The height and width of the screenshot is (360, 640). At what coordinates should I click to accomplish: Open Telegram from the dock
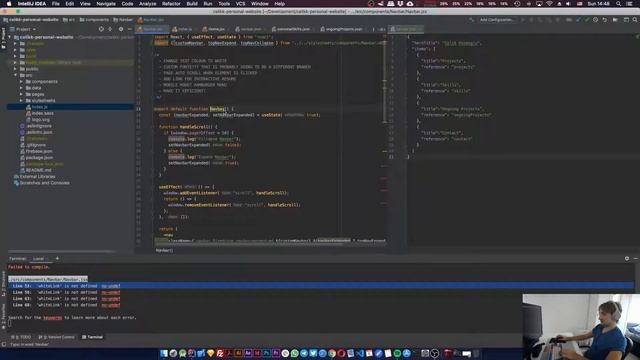point(304,353)
